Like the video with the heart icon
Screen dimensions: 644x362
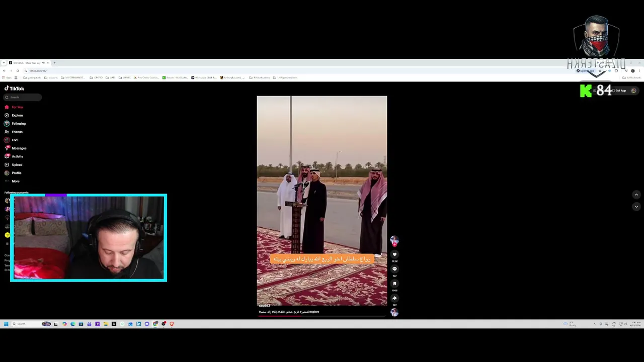coord(394,254)
